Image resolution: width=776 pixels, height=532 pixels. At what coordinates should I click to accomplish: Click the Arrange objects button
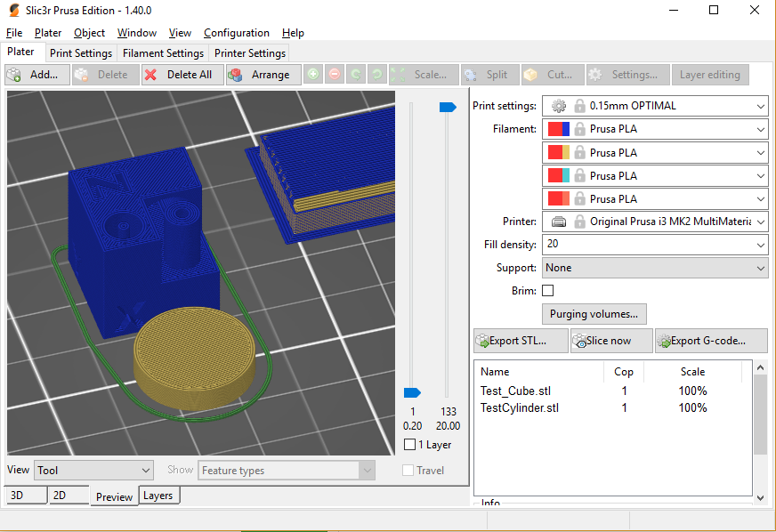[x=263, y=75]
